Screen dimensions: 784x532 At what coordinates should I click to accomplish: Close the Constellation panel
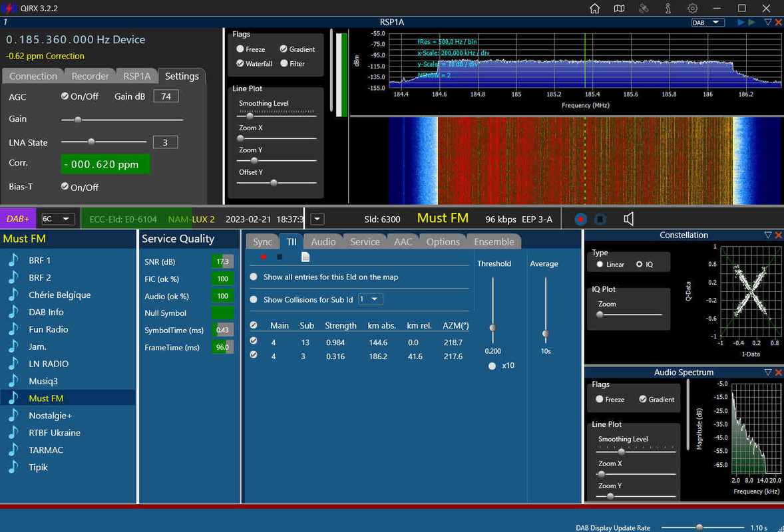779,235
